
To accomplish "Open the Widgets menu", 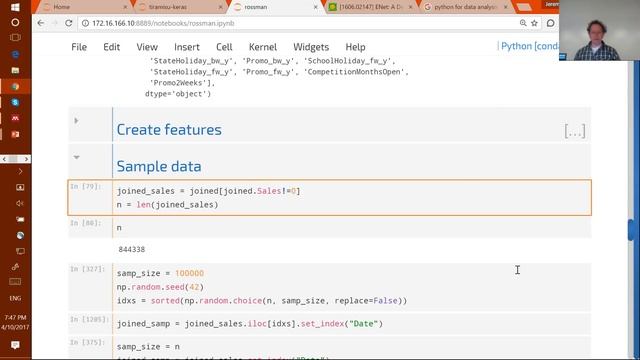I will click(311, 47).
